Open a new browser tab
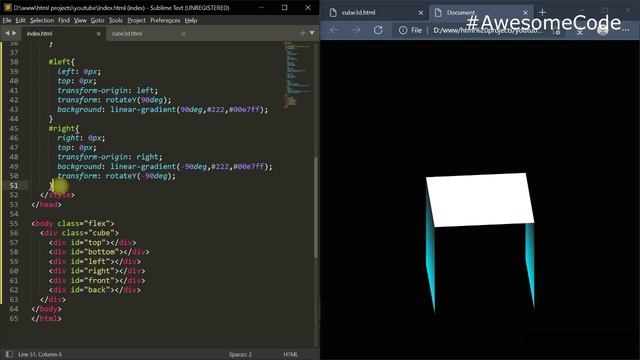Viewport: 640px width, 360px height. point(542,12)
